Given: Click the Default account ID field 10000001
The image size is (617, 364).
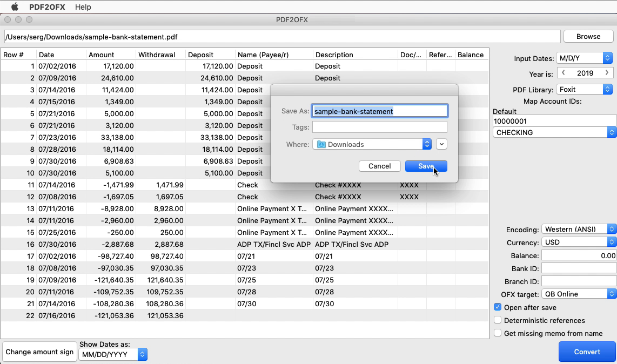Looking at the screenshot, I should coord(554,121).
